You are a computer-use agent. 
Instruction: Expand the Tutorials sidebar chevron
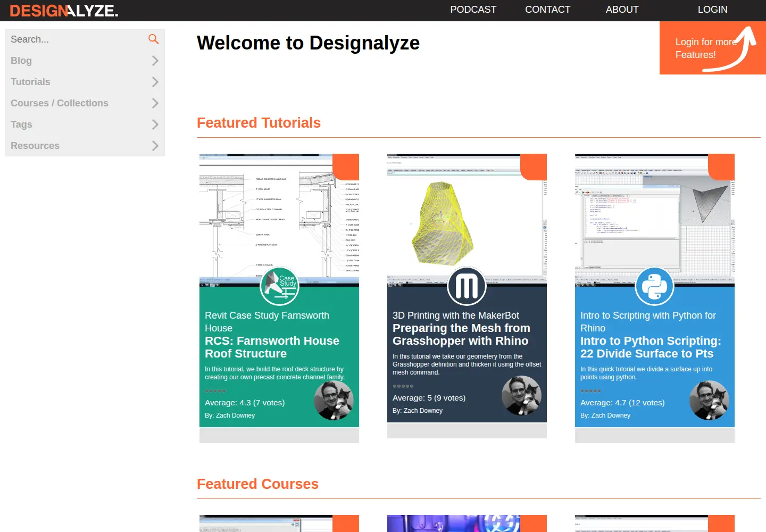155,82
